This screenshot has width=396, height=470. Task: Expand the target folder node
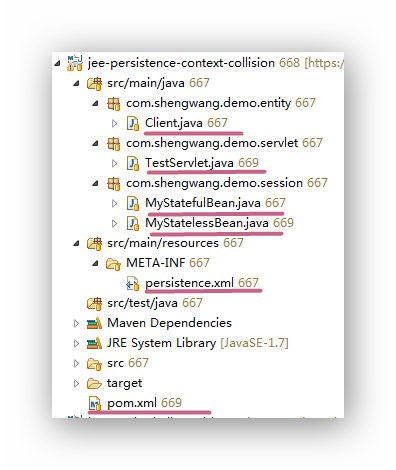coord(76,383)
